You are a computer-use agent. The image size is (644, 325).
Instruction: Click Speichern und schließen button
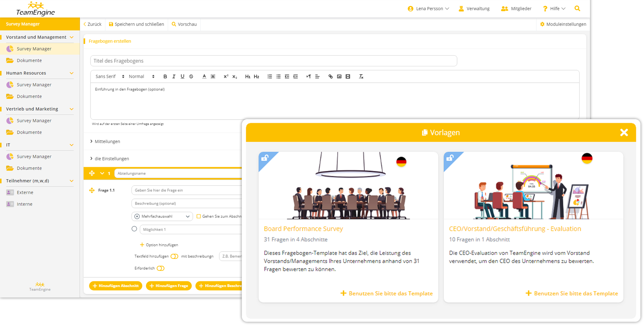(137, 24)
